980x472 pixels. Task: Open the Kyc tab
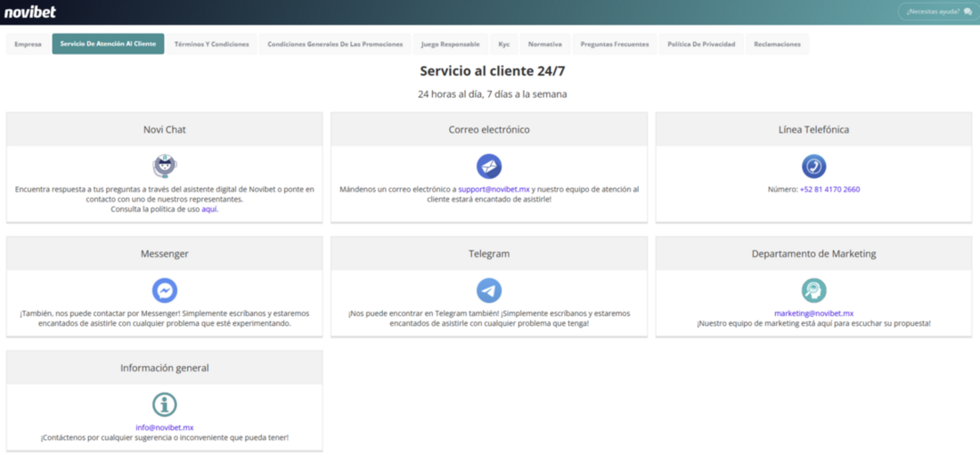click(503, 45)
